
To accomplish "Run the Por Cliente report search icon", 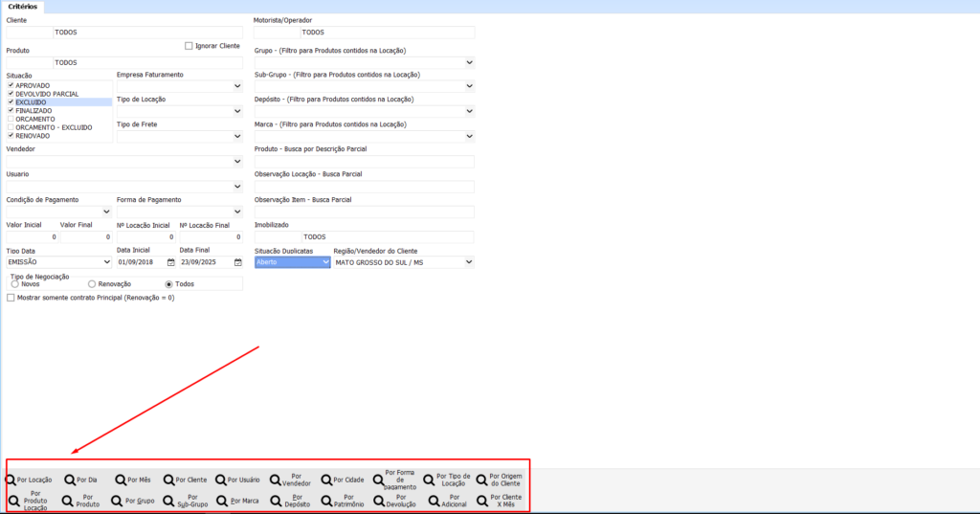I will [169, 480].
